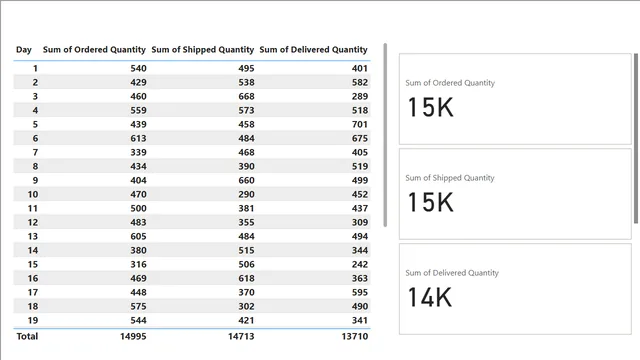Select ordered value 559 for day 4

pyautogui.click(x=138, y=110)
